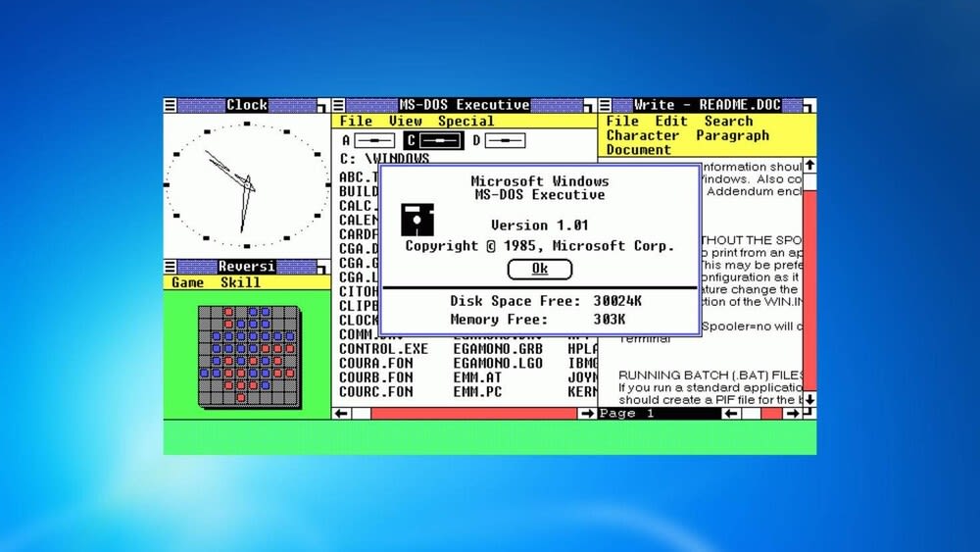Viewport: 980px width, 552px height.
Task: Click the MS-DOS Executive title bar
Action: 465,105
